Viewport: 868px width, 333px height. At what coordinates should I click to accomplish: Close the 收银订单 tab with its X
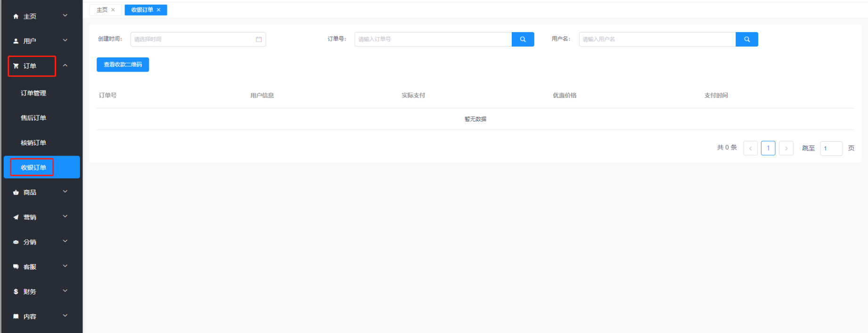click(159, 10)
